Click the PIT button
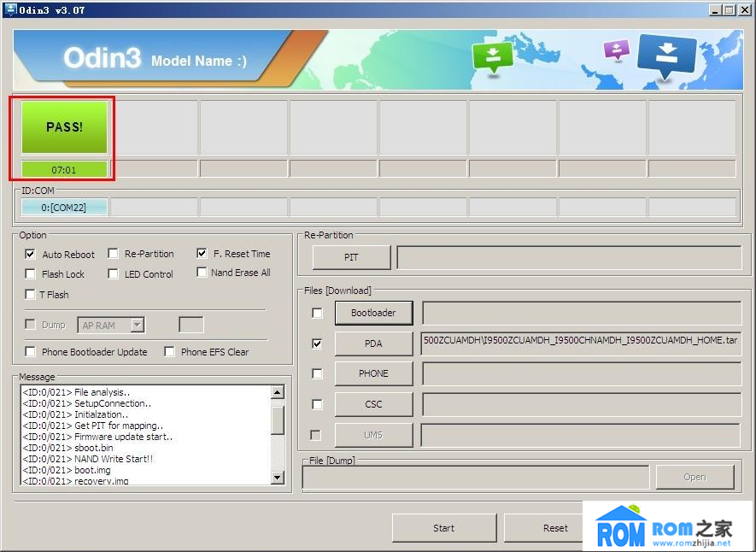 pos(351,257)
